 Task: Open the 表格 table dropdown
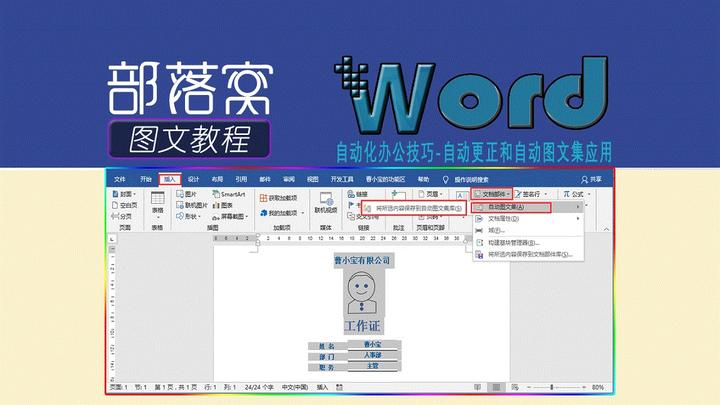pos(158,204)
